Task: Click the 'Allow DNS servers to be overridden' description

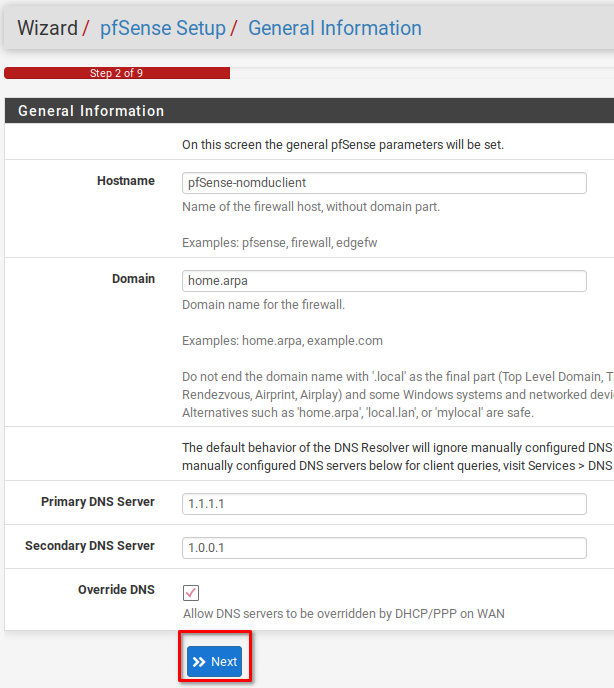Action: tap(343, 613)
